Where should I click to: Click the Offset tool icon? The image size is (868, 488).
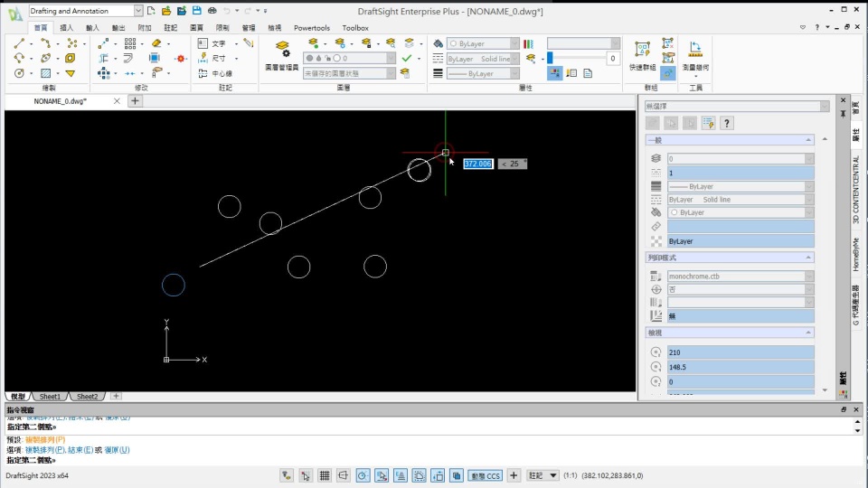tap(128, 58)
